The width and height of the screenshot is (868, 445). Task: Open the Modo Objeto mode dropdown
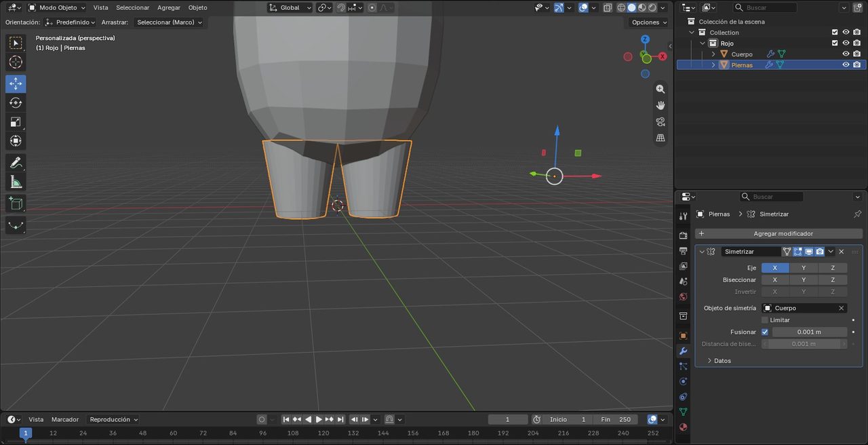57,7
